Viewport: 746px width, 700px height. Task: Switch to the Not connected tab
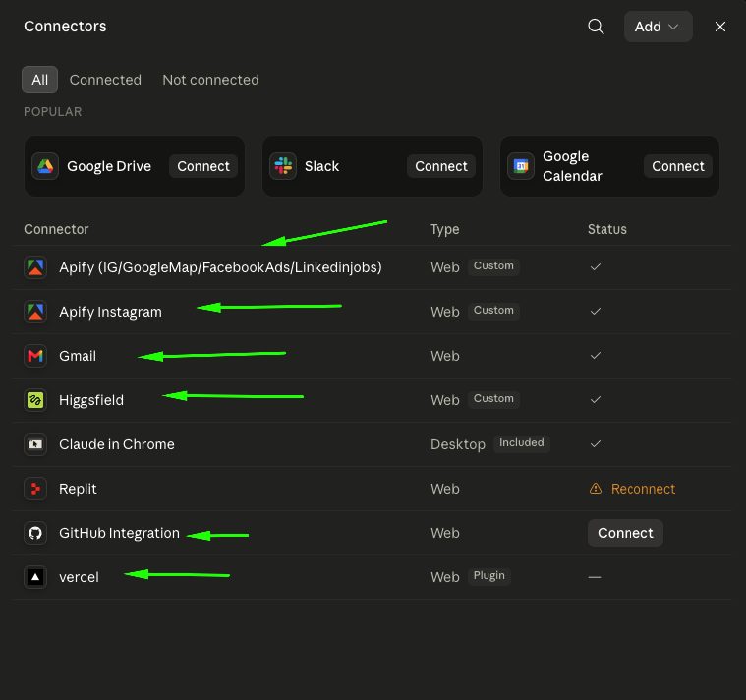point(210,80)
